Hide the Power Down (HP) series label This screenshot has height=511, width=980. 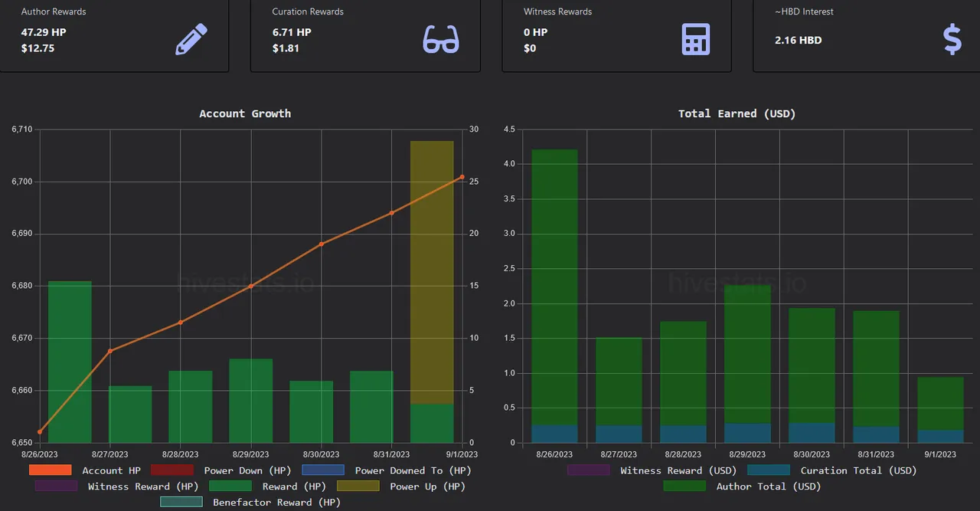pos(248,470)
